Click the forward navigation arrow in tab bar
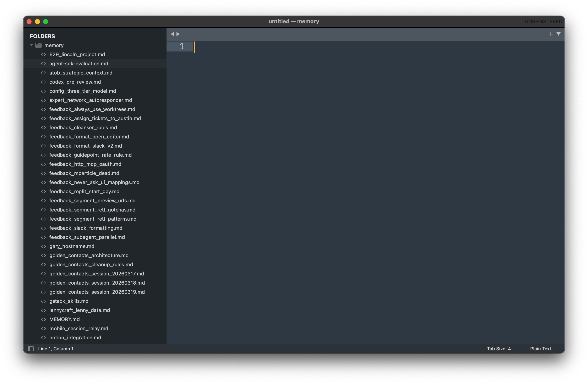 pos(178,34)
